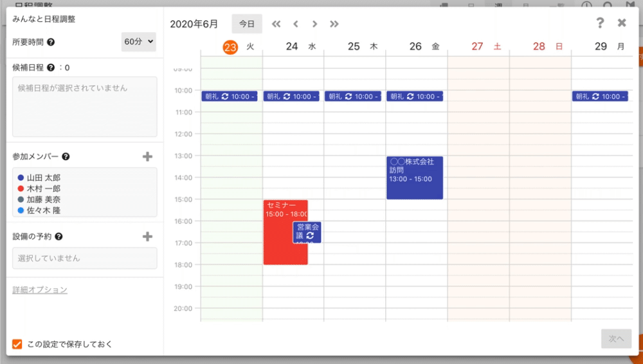This screenshot has width=643, height=364.
Task: Select member 山田 太郎
Action: pos(44,177)
